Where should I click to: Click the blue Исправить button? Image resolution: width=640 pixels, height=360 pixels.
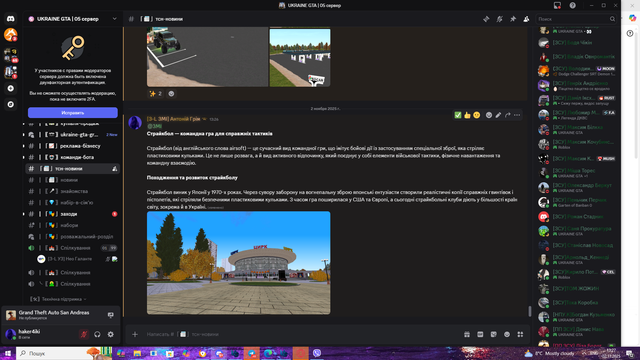(73, 113)
